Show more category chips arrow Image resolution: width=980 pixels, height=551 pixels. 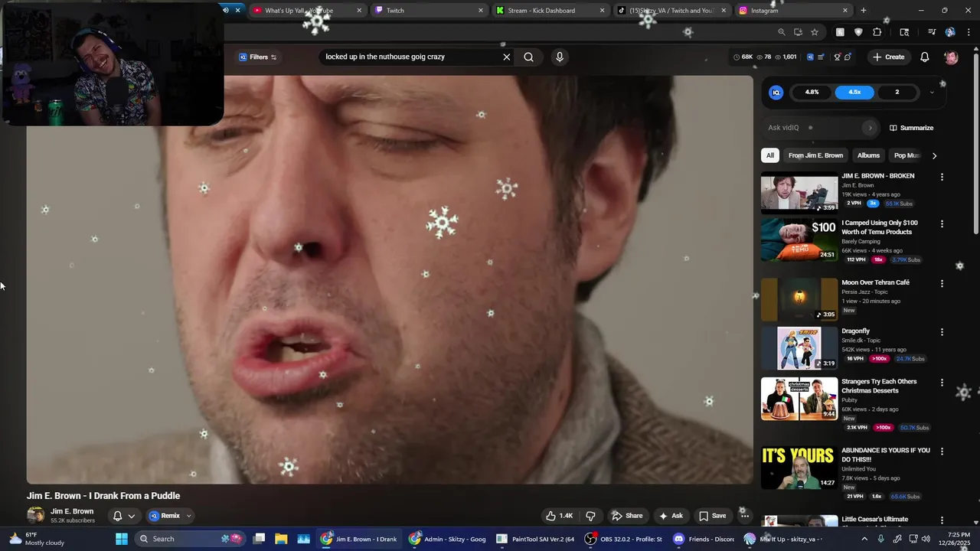click(934, 155)
